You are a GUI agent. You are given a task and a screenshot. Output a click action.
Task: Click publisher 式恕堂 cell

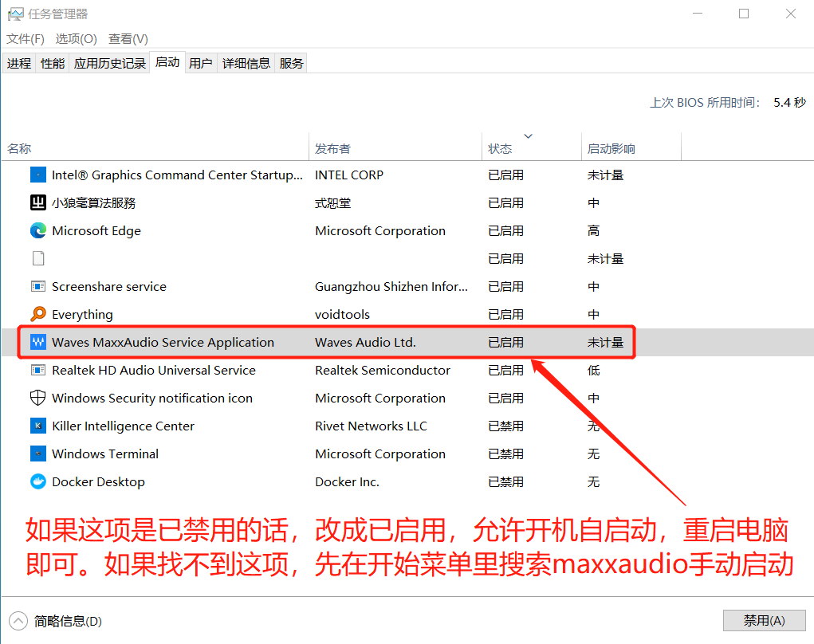332,203
